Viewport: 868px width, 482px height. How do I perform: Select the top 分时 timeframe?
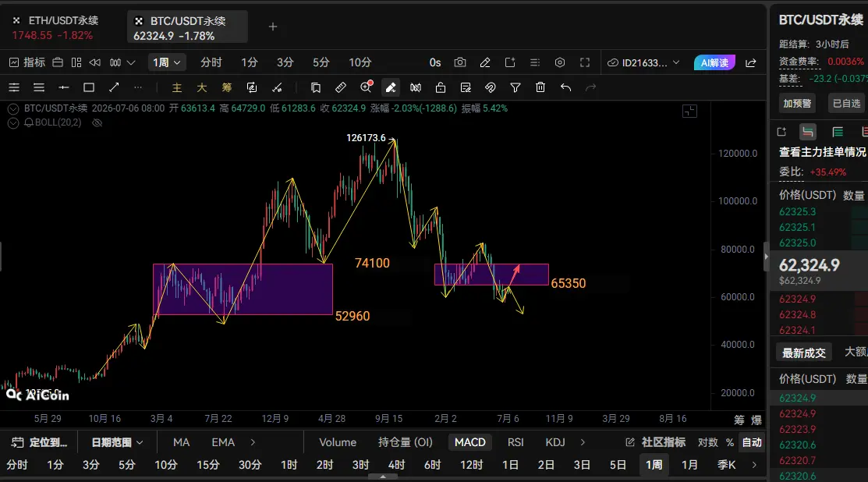point(211,62)
